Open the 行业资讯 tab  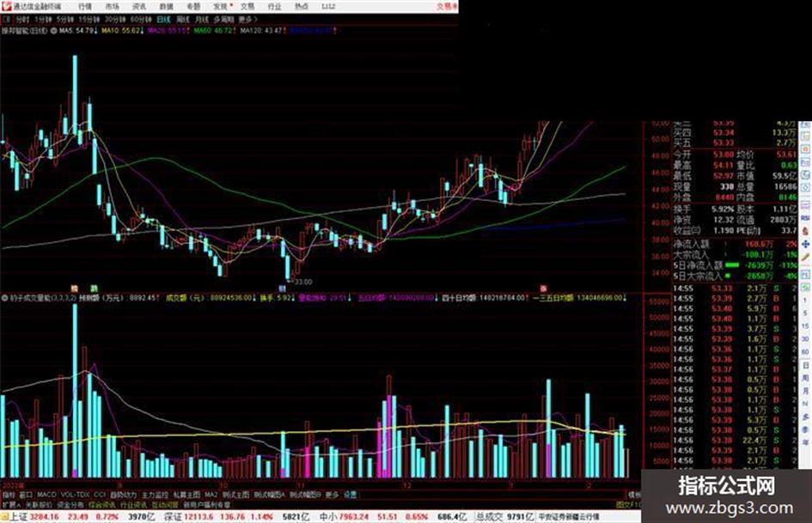click(x=133, y=504)
